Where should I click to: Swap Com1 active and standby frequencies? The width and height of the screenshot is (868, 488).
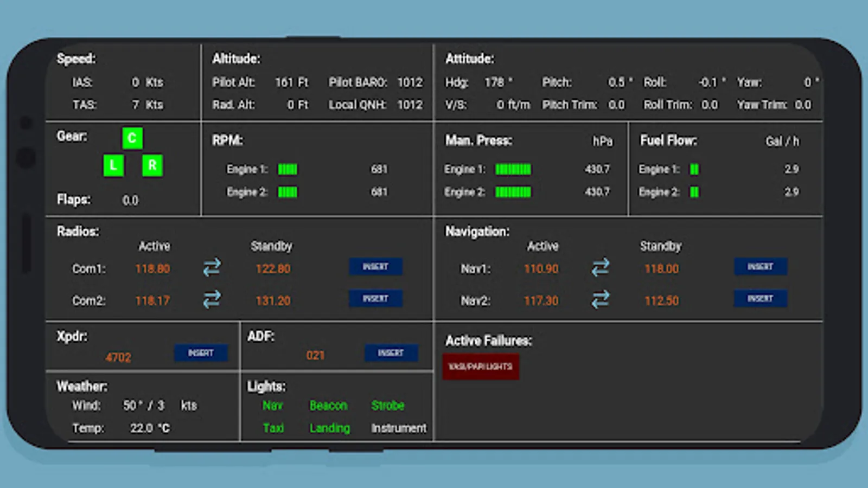[x=212, y=267]
